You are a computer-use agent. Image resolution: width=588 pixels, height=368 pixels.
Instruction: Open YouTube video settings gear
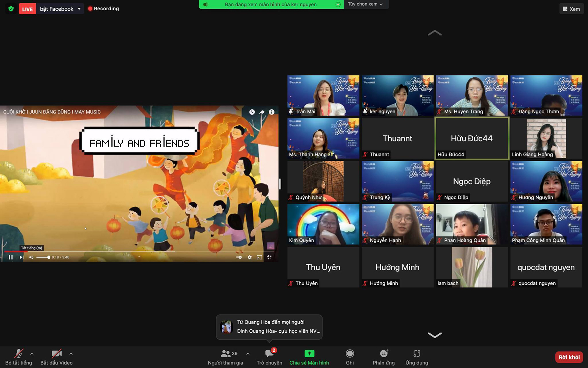click(x=250, y=257)
